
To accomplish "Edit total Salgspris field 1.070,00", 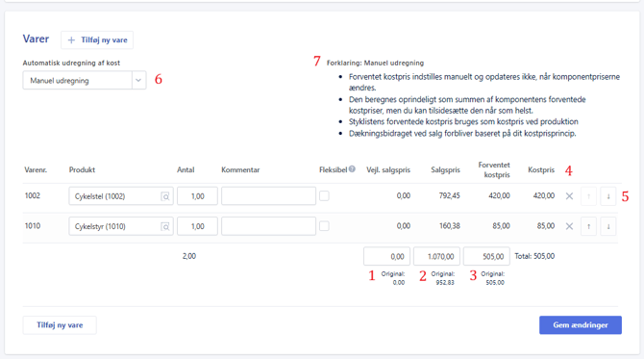I will coord(436,256).
